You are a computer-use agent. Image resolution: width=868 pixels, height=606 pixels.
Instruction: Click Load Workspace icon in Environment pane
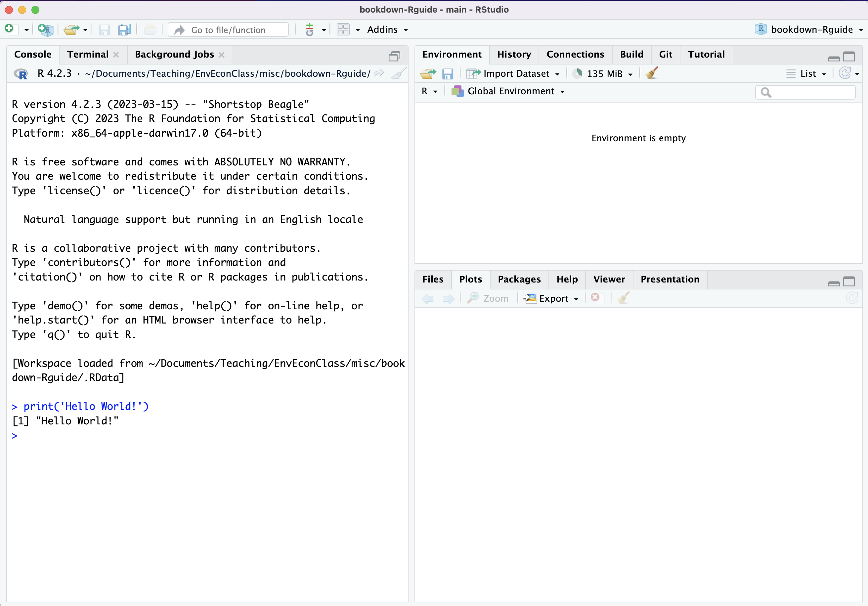pos(428,74)
